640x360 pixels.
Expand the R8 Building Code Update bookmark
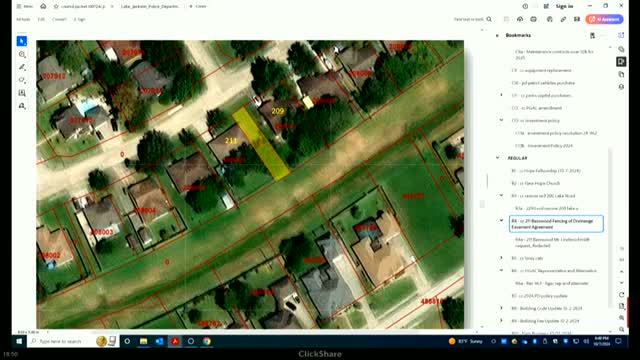click(502, 308)
